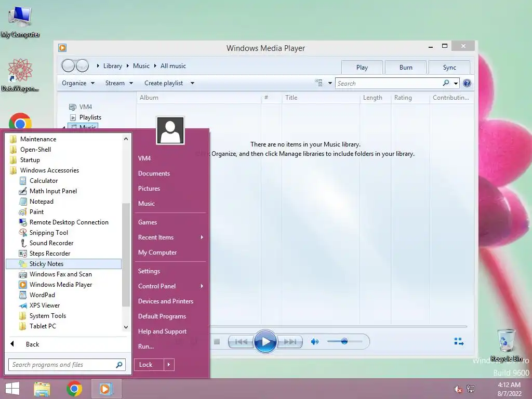Switch to the Sync tab
This screenshot has width=532, height=399.
(449, 68)
